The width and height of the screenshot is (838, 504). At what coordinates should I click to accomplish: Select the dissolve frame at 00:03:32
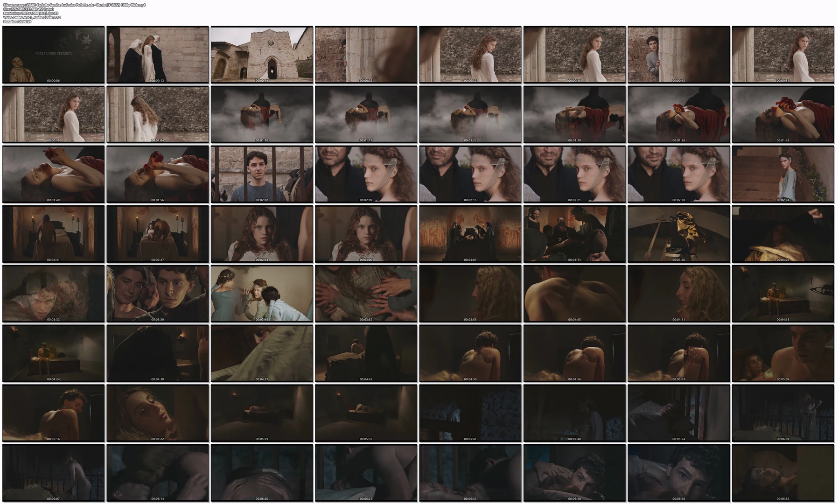54,294
